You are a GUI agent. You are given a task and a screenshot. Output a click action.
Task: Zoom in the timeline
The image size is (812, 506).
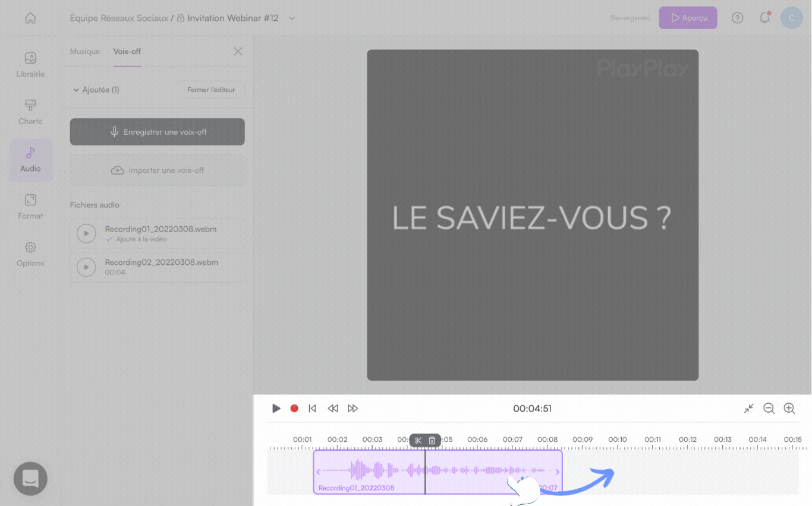click(x=789, y=409)
